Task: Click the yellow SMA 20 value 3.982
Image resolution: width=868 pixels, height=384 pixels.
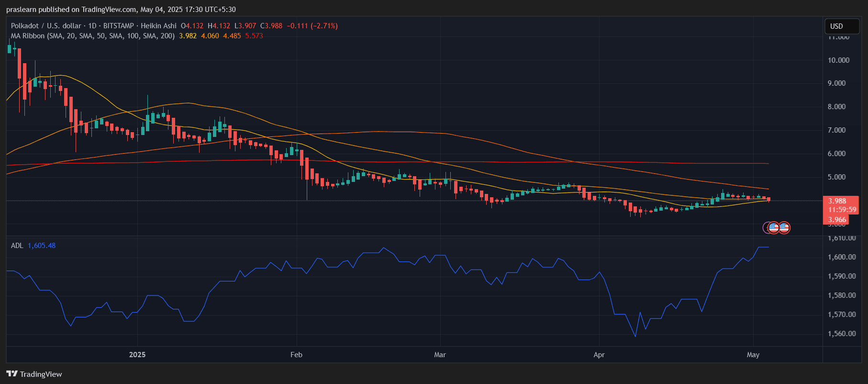Action: click(188, 36)
